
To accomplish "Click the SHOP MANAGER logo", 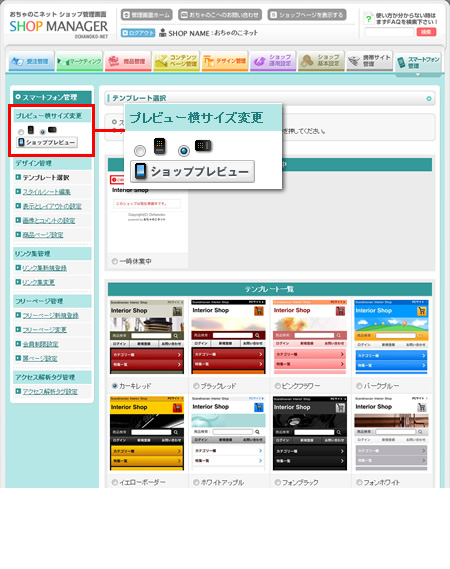I will 58,26.
